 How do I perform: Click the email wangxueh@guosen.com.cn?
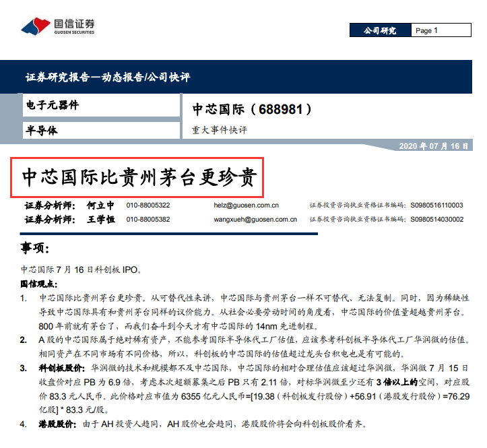255,220
